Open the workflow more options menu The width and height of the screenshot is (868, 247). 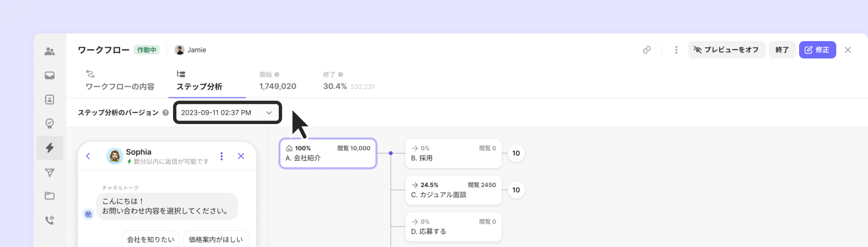coord(676,50)
